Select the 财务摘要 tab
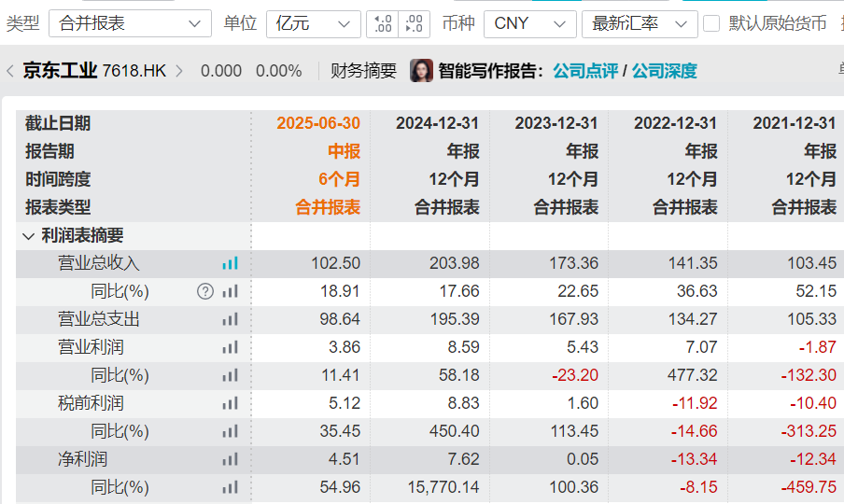Viewport: 844px width, 504px height. [363, 71]
